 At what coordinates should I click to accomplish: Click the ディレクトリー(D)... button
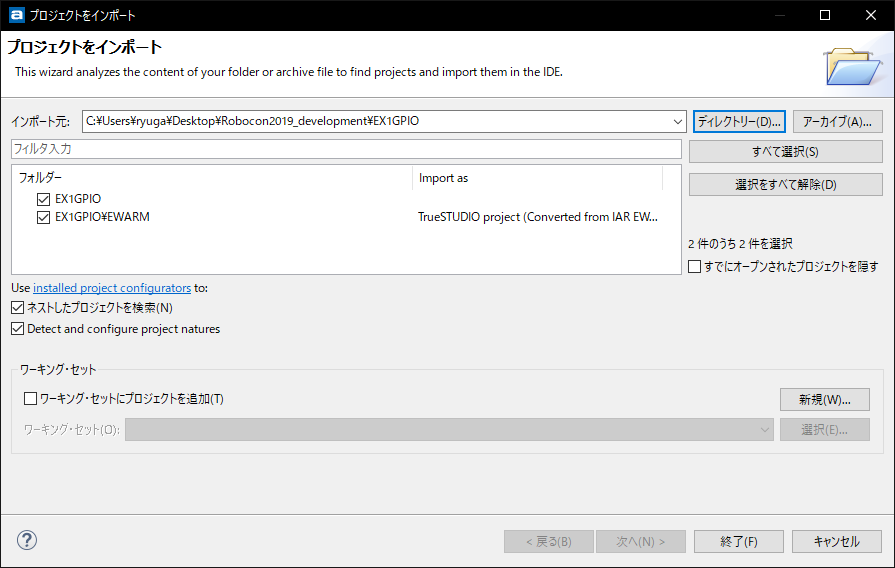point(739,122)
